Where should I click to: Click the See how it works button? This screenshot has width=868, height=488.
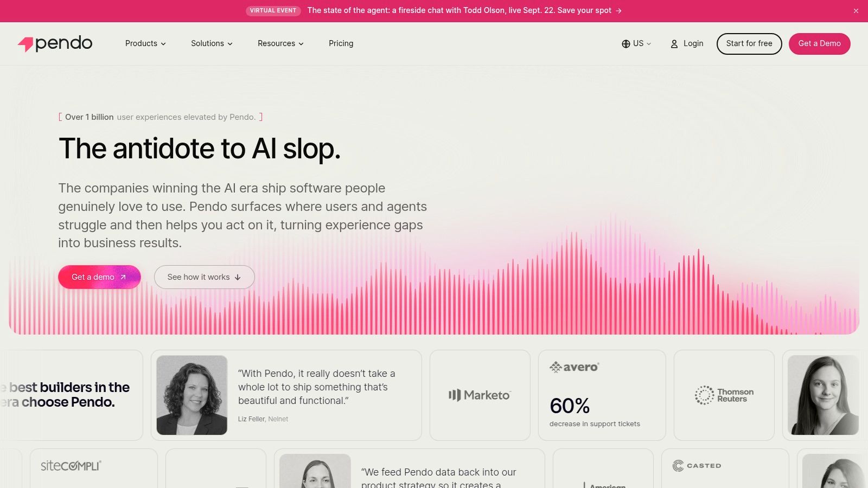pyautogui.click(x=205, y=277)
